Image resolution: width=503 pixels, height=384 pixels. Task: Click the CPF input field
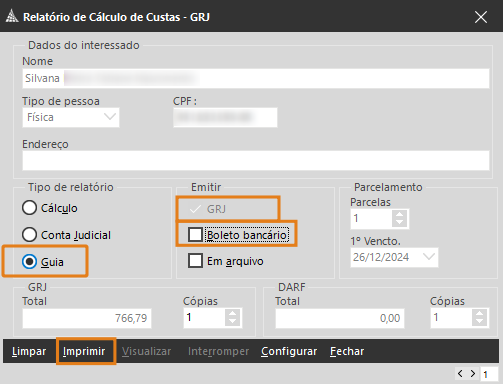pyautogui.click(x=225, y=117)
